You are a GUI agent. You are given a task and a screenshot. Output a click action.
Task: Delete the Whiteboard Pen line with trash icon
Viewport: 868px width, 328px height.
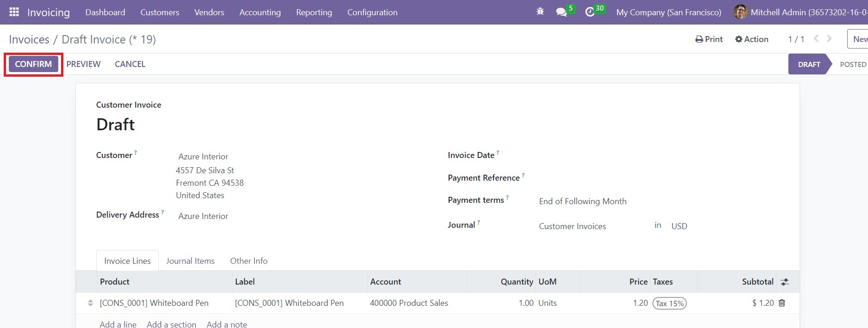(x=782, y=303)
